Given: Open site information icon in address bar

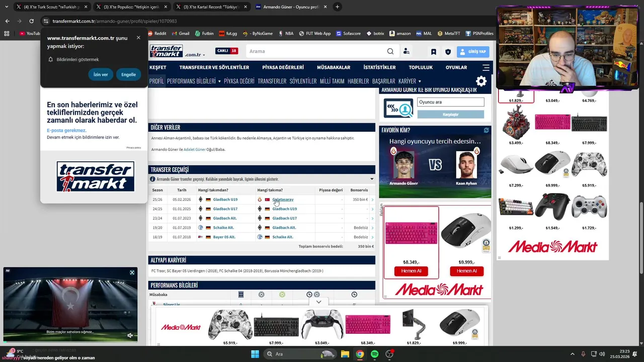Looking at the screenshot, I should (x=46, y=21).
